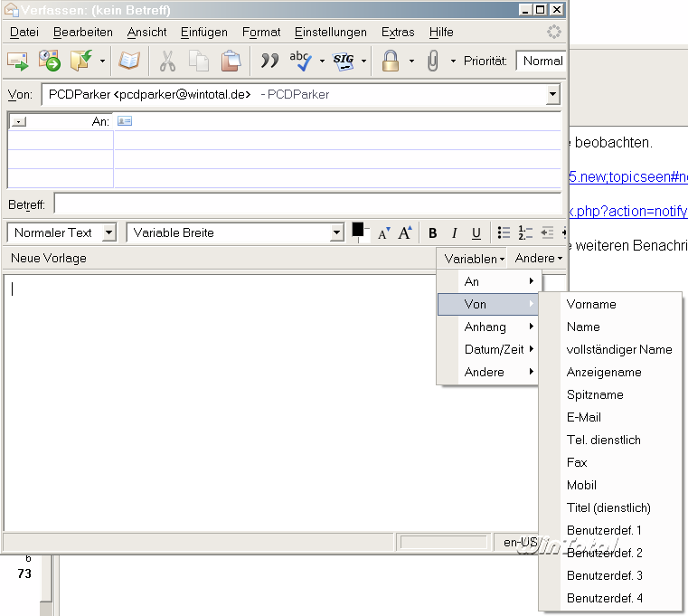Toggle bold formatting
688x616 pixels.
pos(432,233)
